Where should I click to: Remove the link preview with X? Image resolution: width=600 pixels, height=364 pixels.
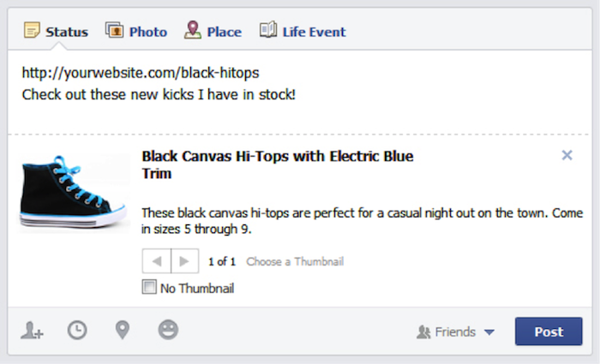tap(567, 155)
